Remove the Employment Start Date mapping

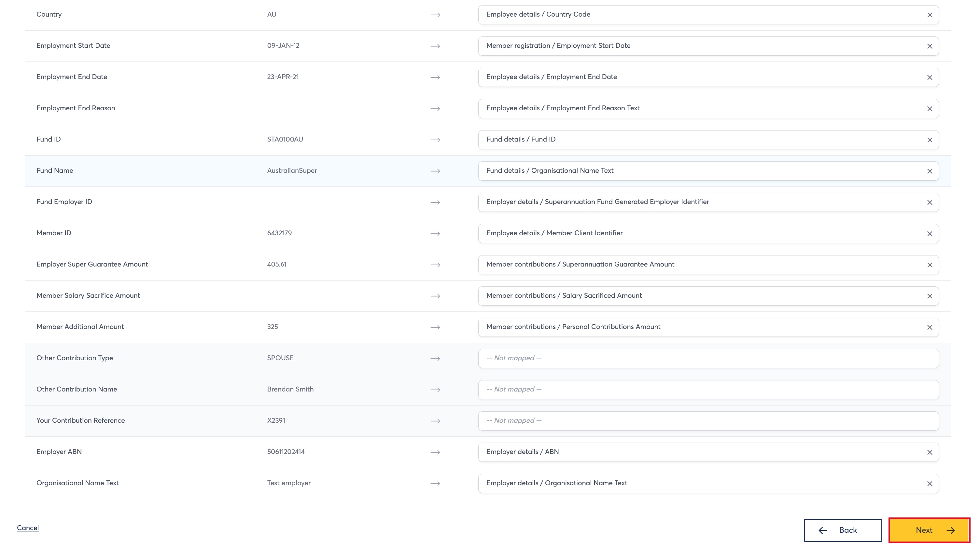(930, 46)
